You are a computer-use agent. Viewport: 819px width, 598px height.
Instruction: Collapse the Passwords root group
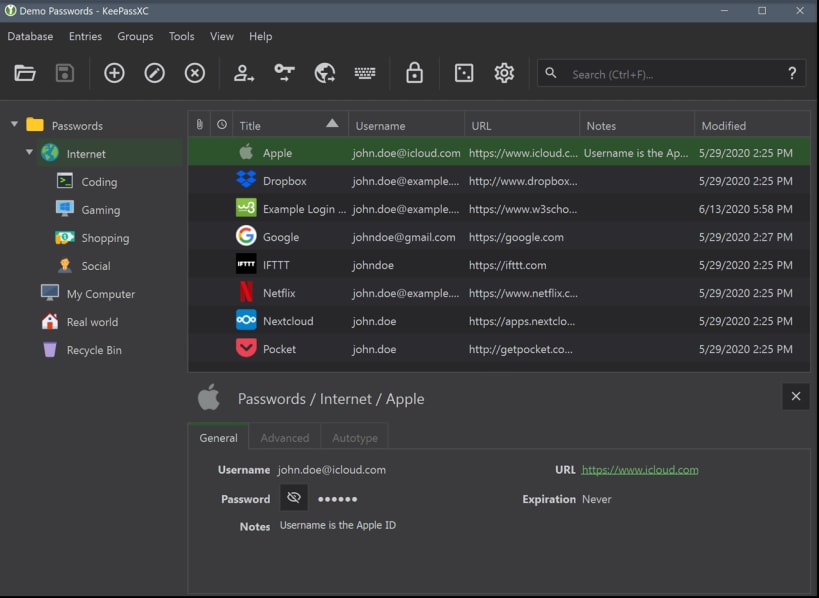click(x=15, y=125)
